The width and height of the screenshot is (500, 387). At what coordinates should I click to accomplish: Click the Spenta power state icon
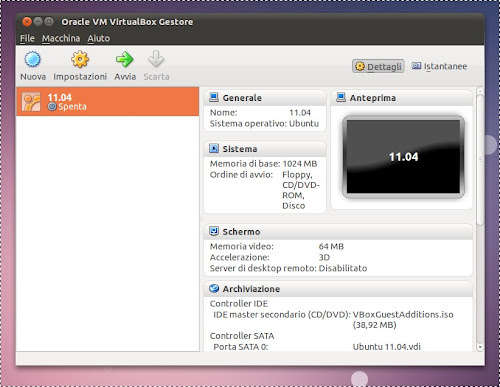[52, 107]
